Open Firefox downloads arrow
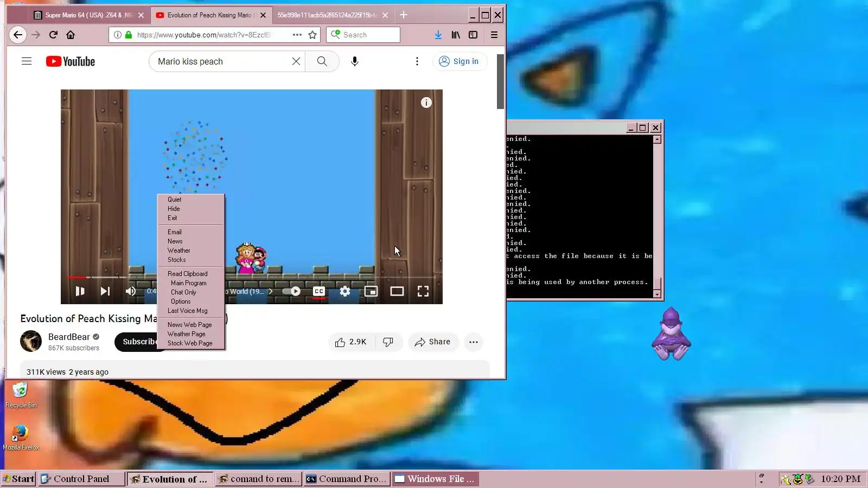The image size is (868, 488). (x=438, y=35)
